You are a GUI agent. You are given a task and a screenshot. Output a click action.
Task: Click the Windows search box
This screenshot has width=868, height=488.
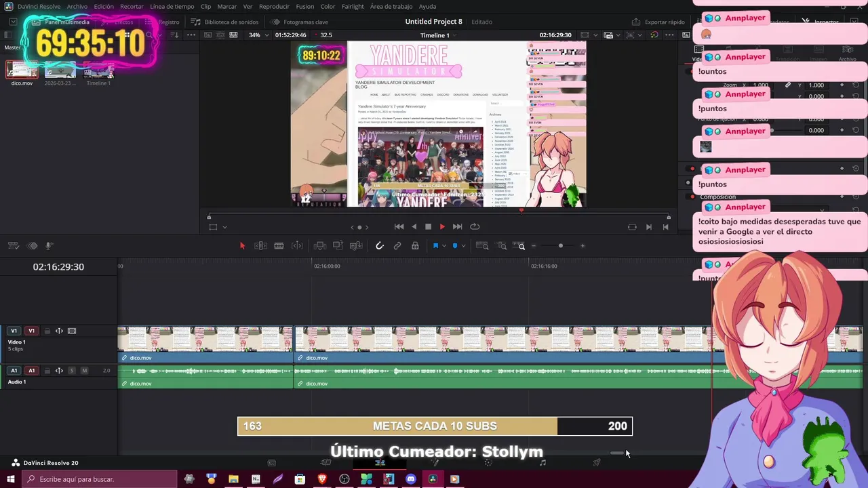(100, 479)
